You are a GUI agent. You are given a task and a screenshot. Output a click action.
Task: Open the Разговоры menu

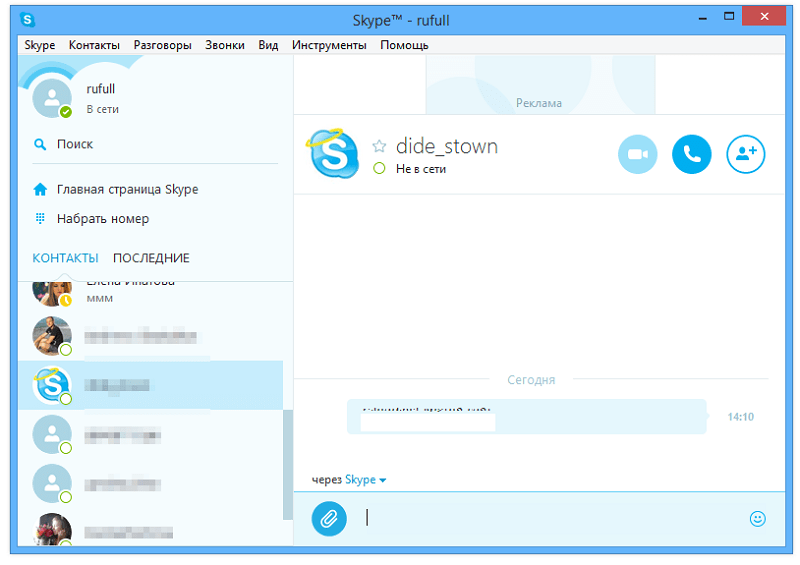pos(163,45)
